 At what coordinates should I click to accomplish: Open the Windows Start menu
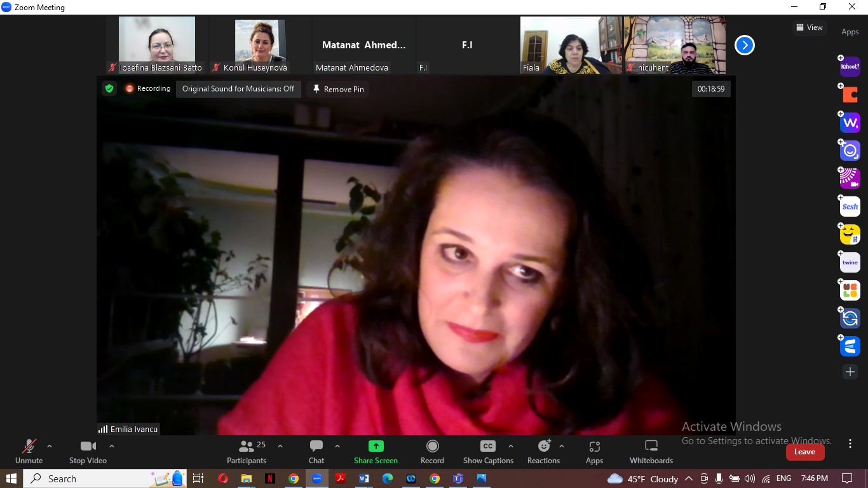point(11,478)
